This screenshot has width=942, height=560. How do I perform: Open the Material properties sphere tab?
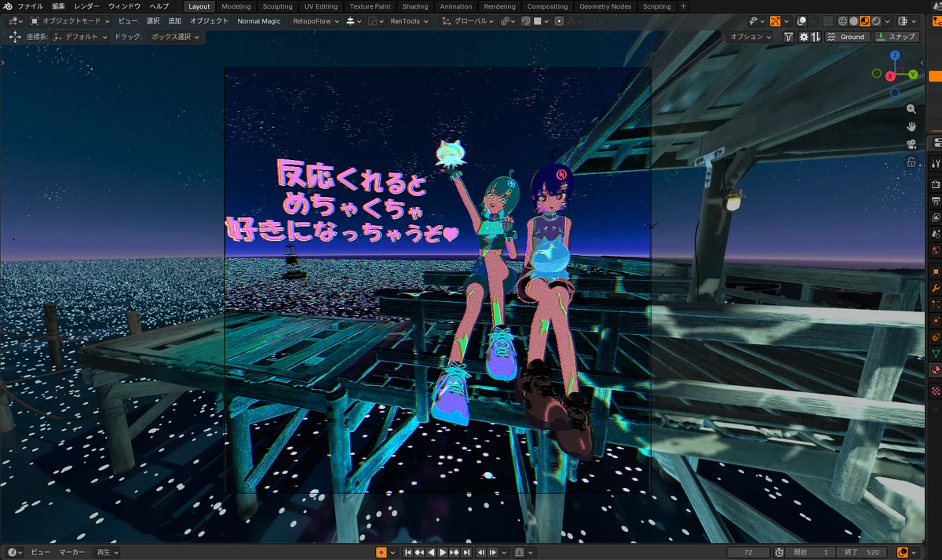[x=935, y=369]
